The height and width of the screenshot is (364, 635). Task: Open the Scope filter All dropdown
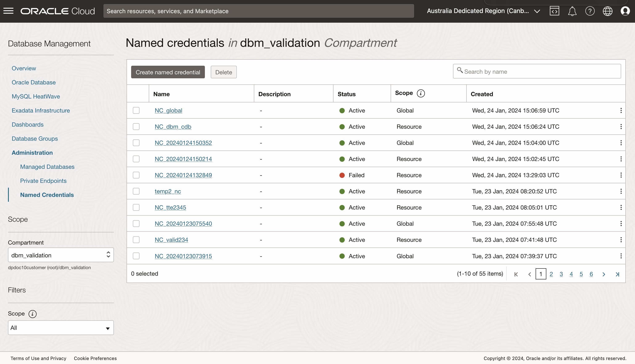point(61,328)
